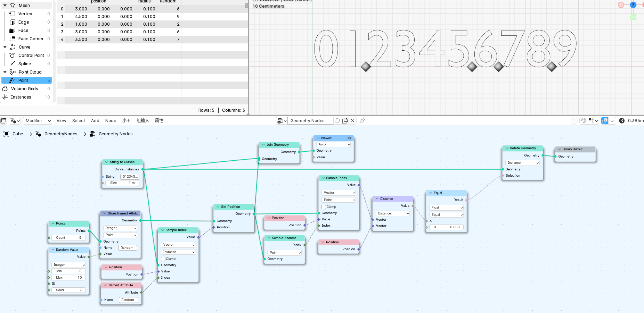Collapse the String to Curves node

click(x=106, y=162)
